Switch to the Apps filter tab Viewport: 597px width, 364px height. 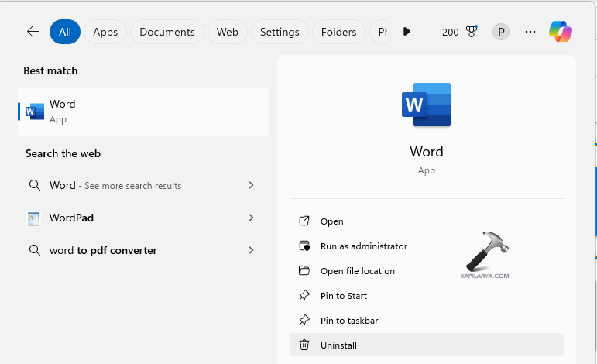click(105, 32)
